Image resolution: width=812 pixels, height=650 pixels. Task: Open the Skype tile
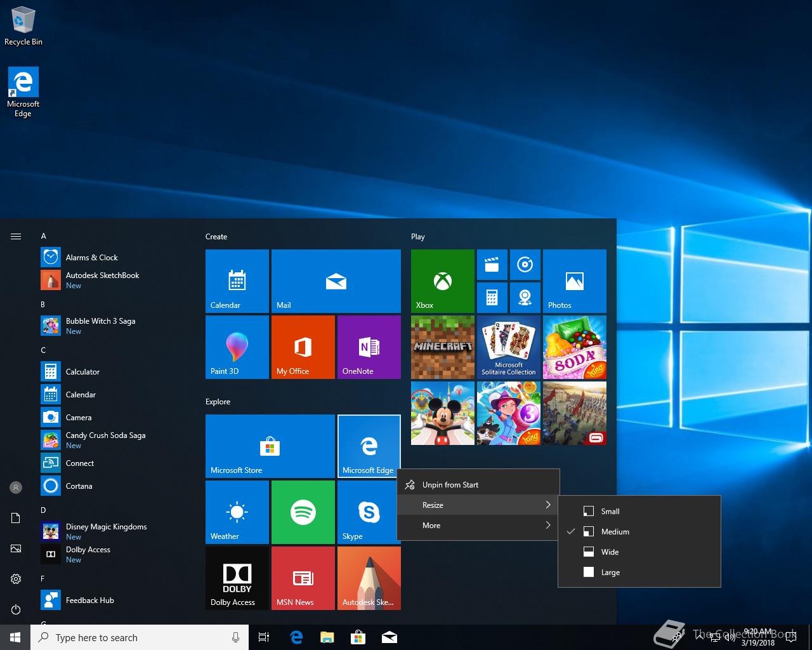(x=368, y=512)
